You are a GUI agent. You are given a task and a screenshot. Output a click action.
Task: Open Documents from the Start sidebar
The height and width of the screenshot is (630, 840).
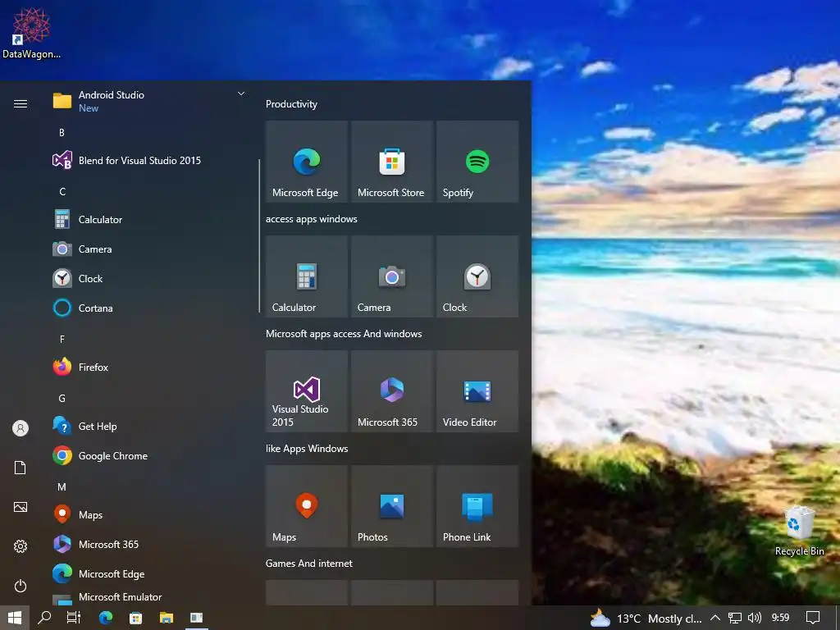(x=21, y=468)
